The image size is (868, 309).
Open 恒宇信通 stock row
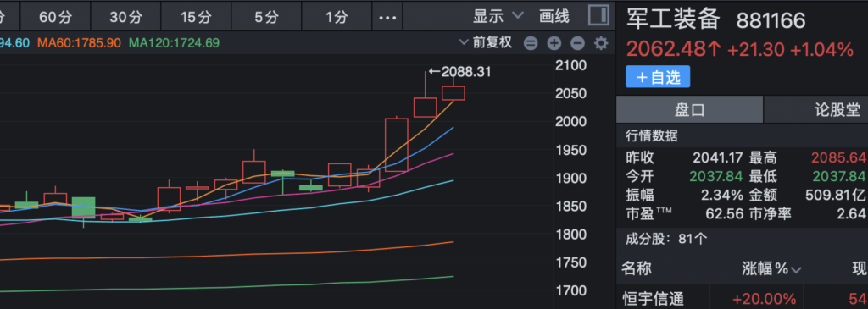point(742,298)
